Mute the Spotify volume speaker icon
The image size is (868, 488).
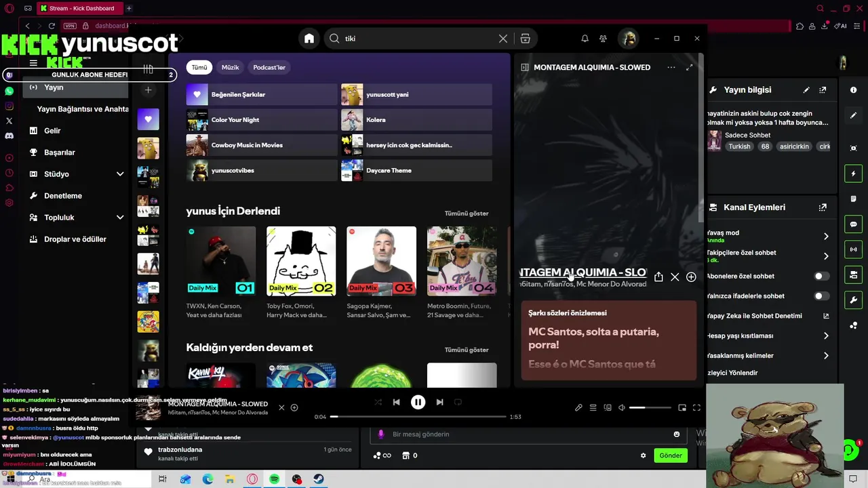click(x=622, y=407)
